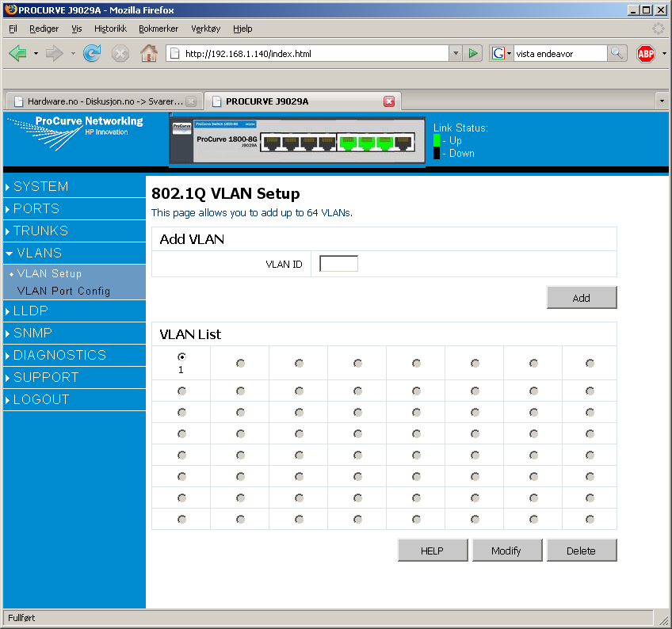Open the Vis menu
The width and height of the screenshot is (672, 629).
tap(76, 29)
